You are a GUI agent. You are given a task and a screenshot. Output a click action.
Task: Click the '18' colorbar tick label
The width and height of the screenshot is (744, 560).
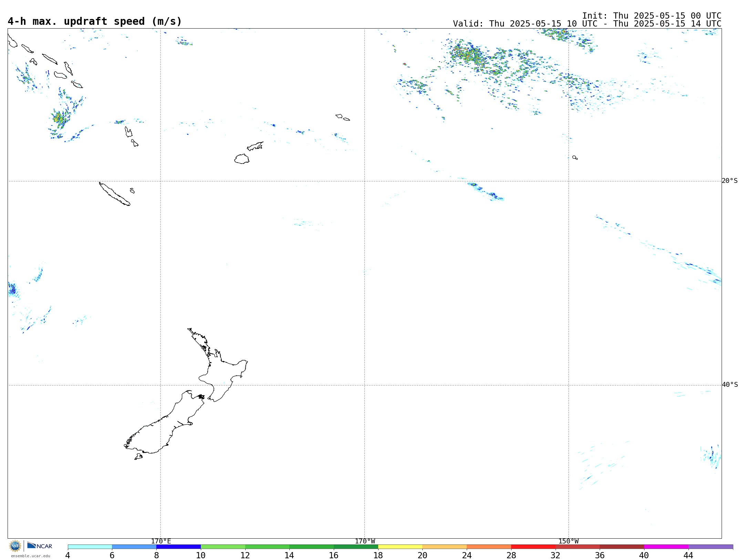pos(378,555)
